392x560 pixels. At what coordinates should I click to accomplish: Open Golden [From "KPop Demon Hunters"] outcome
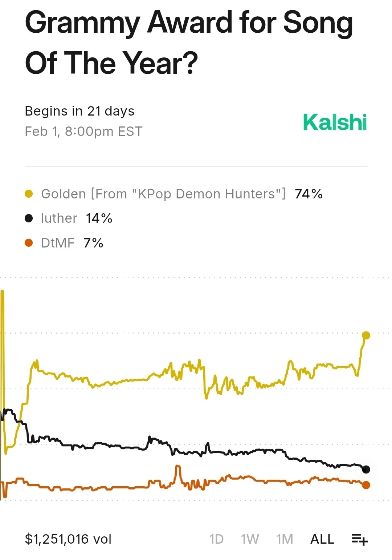(163, 194)
